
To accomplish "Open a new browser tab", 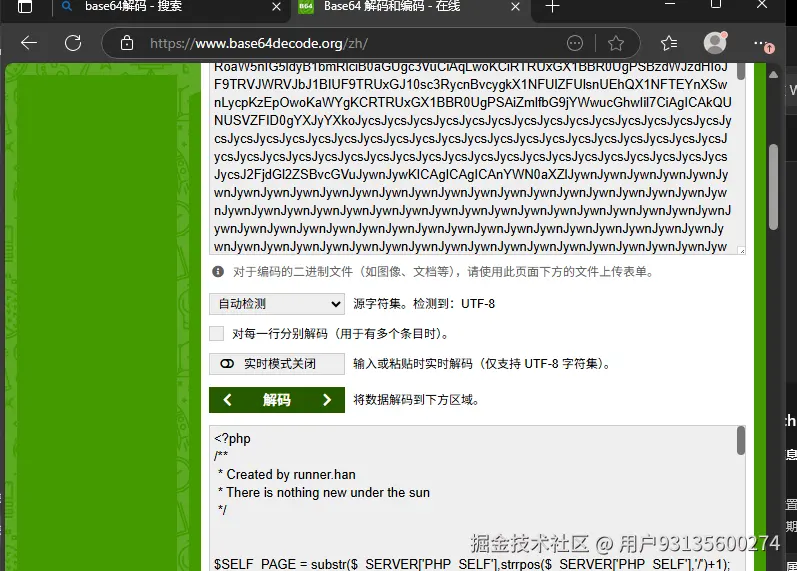I will point(552,7).
